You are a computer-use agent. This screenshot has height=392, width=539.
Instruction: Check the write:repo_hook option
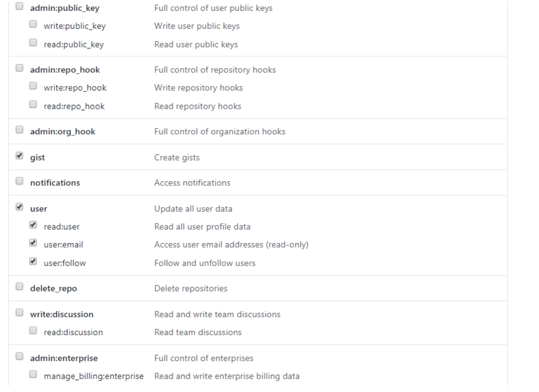33,86
